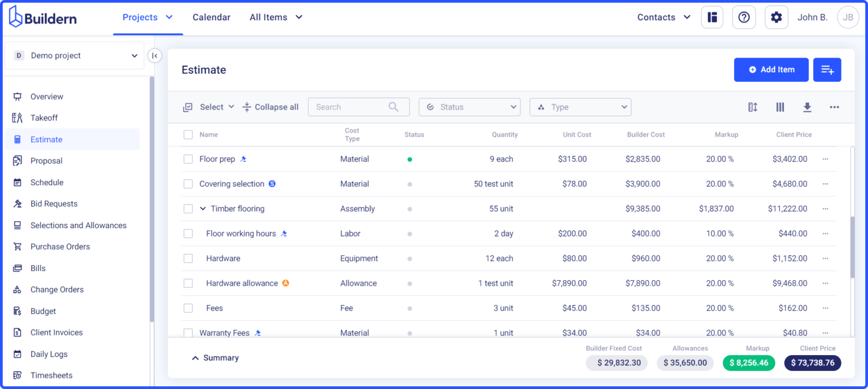Toggle the select-all checkbox in table header
This screenshot has width=868, height=389.
[188, 134]
